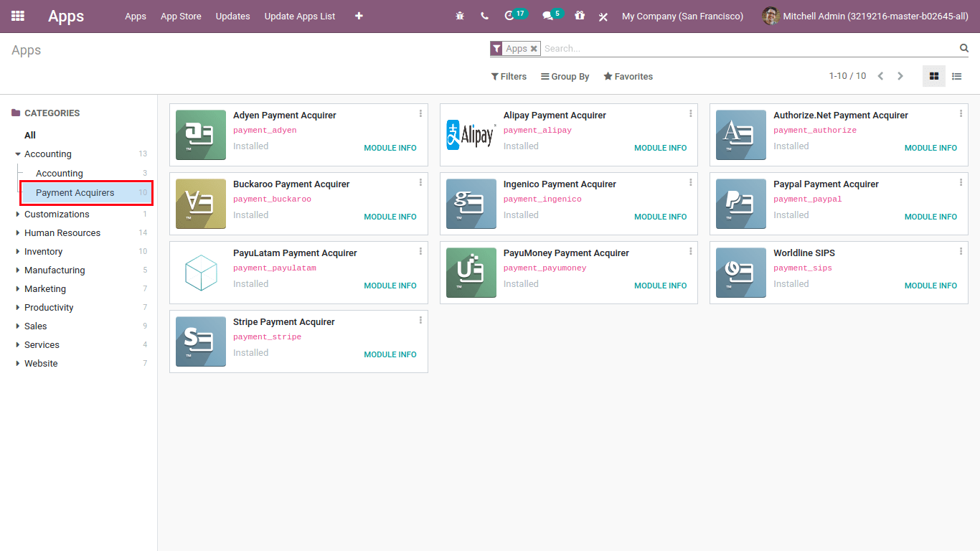Open Module Info for Adyen
Screen dimensions: 980x551
390,148
